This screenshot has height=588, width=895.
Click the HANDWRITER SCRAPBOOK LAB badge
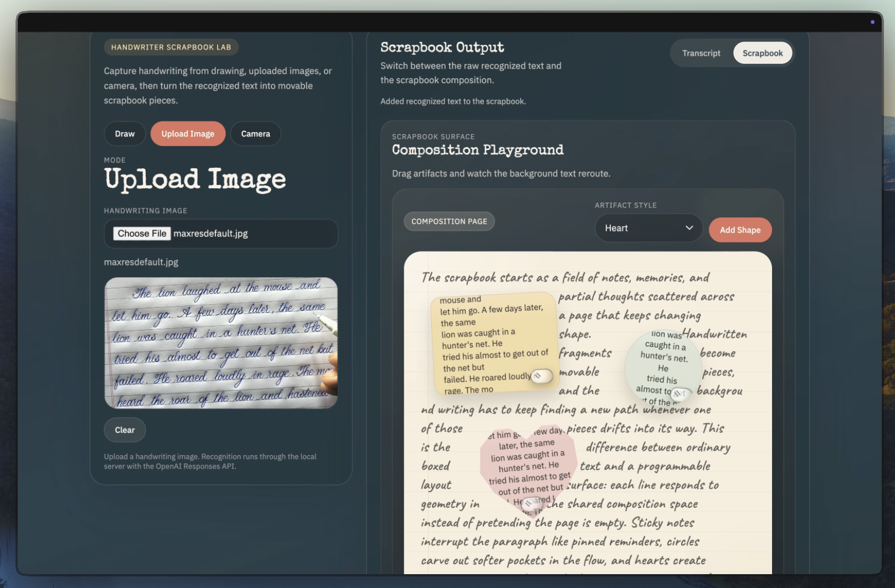171,47
